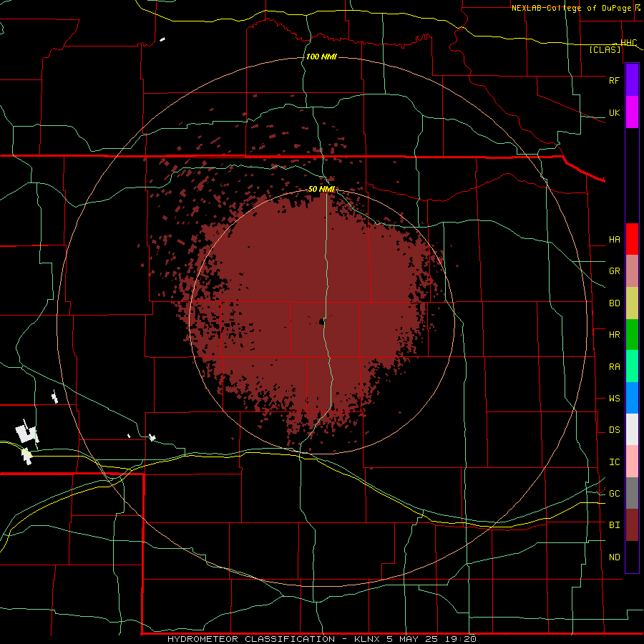Click the BI legend label
Screen dimensions: 644x644
614,525
